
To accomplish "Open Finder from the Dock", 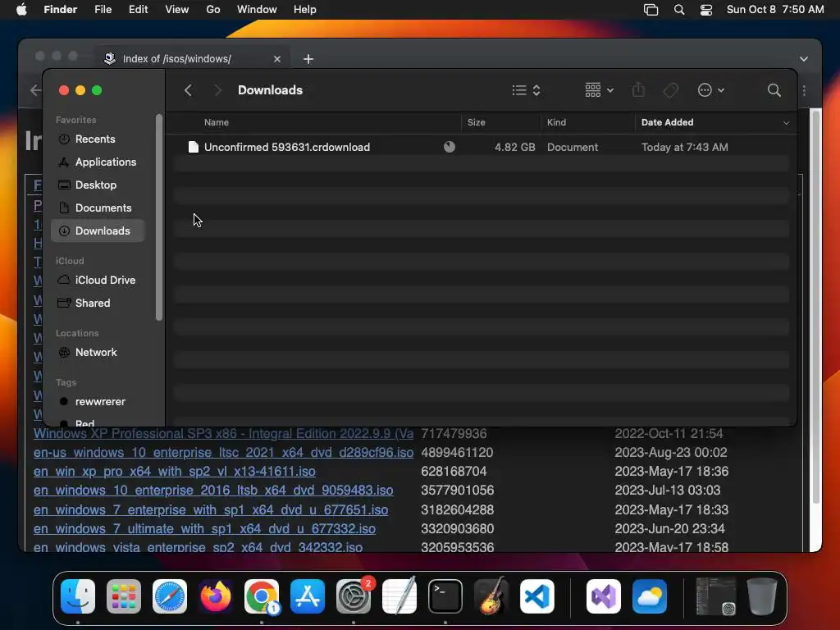I will click(x=78, y=596).
